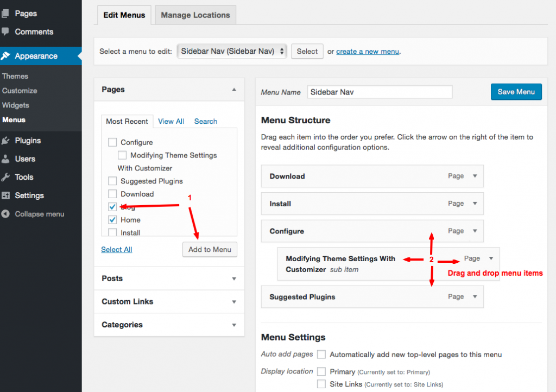This screenshot has height=392, width=556.
Task: Check the Primary display location box
Action: click(x=321, y=371)
